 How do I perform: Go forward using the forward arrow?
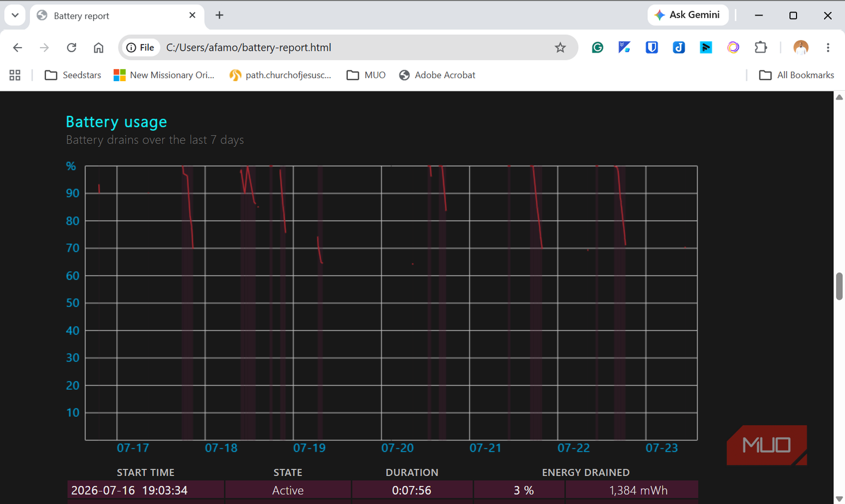pyautogui.click(x=44, y=48)
